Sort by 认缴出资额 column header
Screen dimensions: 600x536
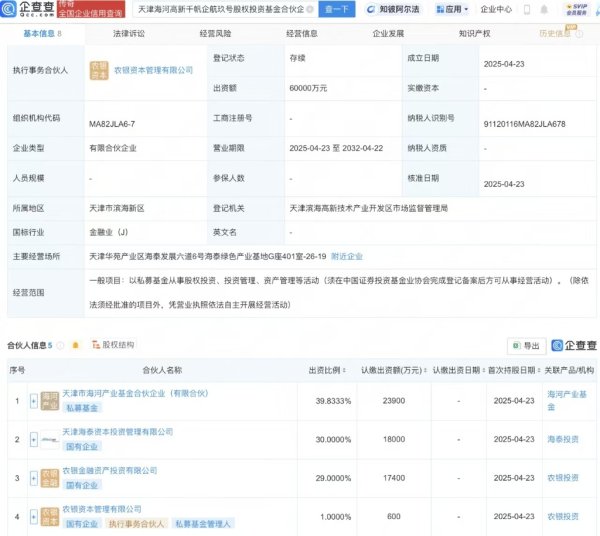click(x=395, y=370)
